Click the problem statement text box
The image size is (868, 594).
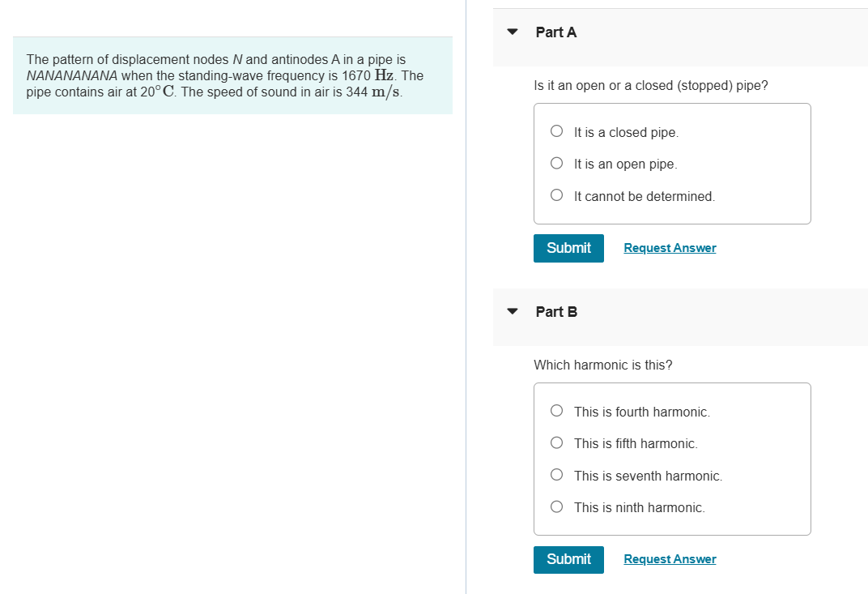click(x=232, y=75)
